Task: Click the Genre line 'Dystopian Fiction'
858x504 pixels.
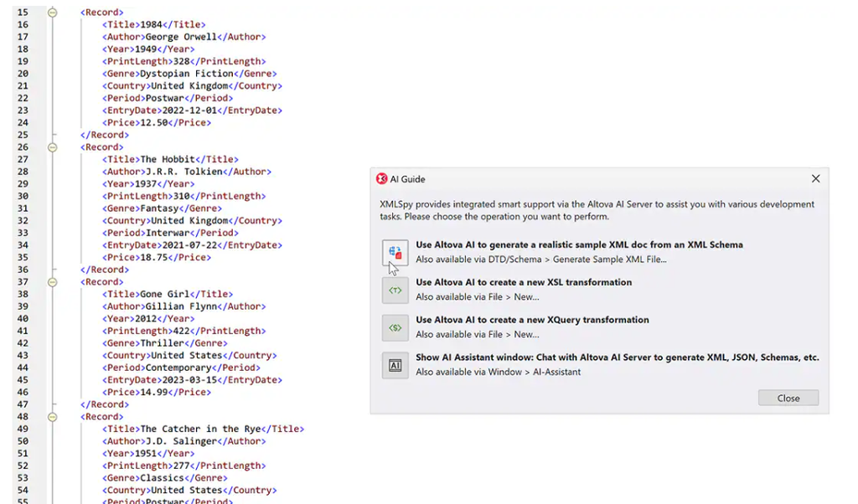Action: click(x=189, y=73)
